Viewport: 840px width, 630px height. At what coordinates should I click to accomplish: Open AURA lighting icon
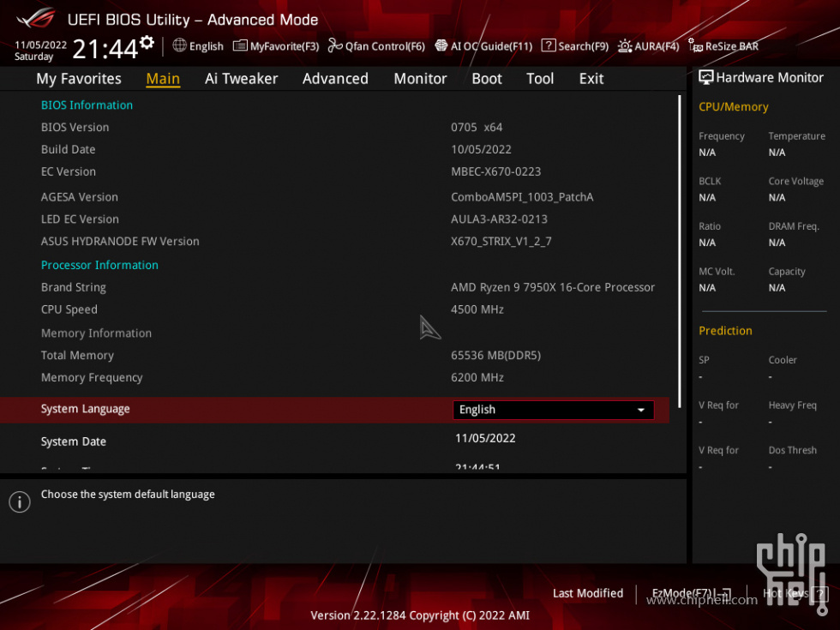625,46
